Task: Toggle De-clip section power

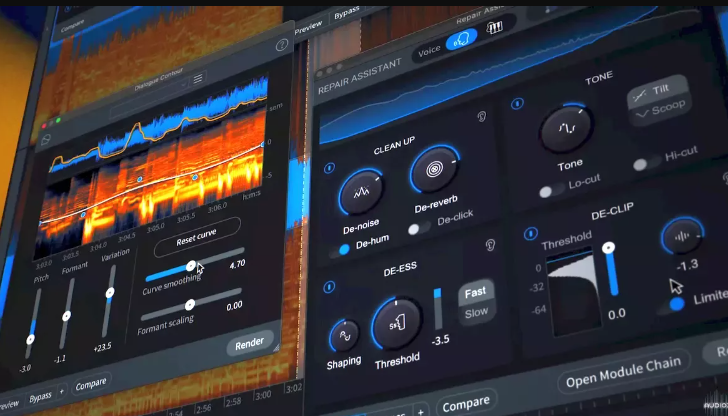Action: tap(531, 234)
